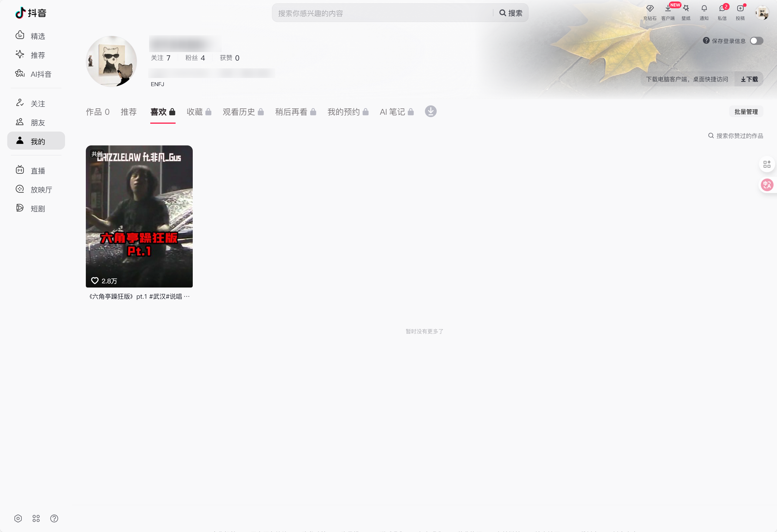Click the ENFJ profile tag
Viewport: 777px width, 532px height.
[x=157, y=84]
